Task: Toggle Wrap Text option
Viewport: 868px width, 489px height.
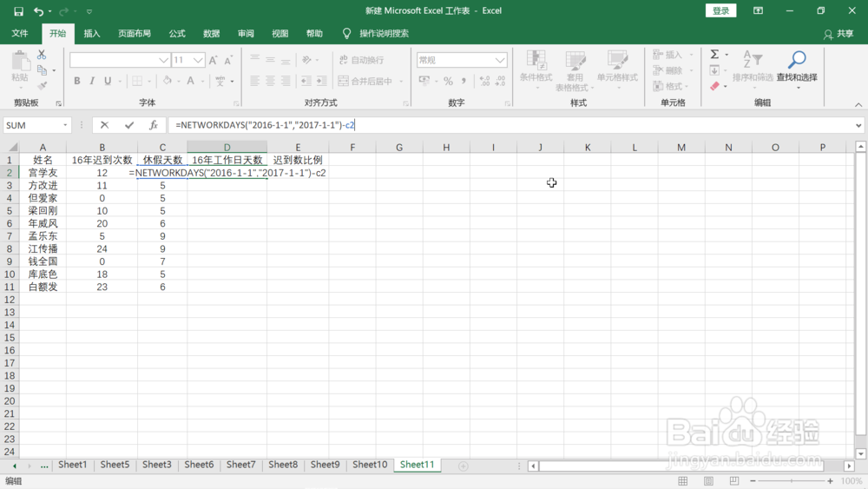Action: tap(361, 60)
